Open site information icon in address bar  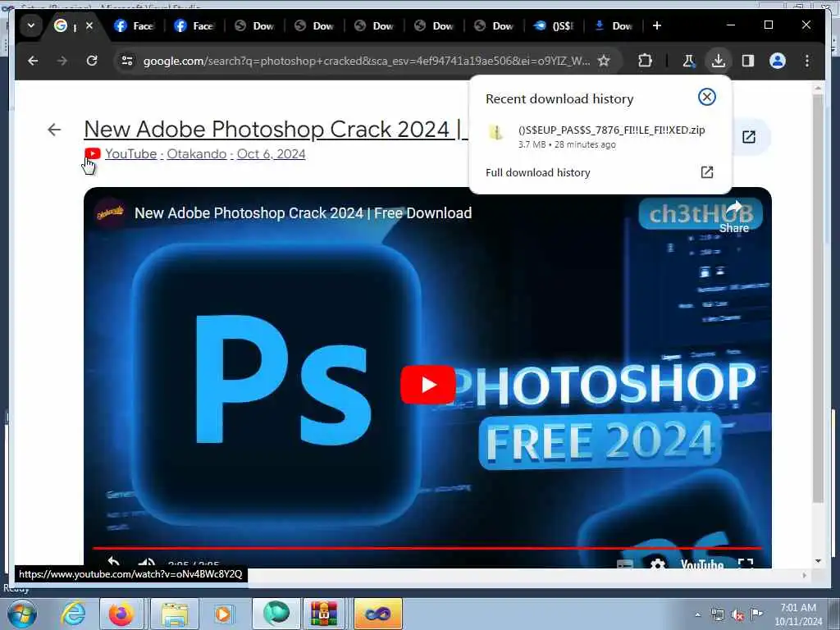coord(127,61)
